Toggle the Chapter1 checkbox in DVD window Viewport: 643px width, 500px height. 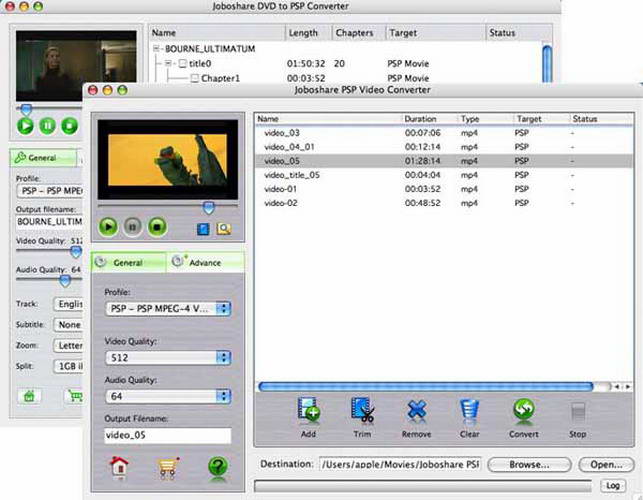(x=195, y=78)
